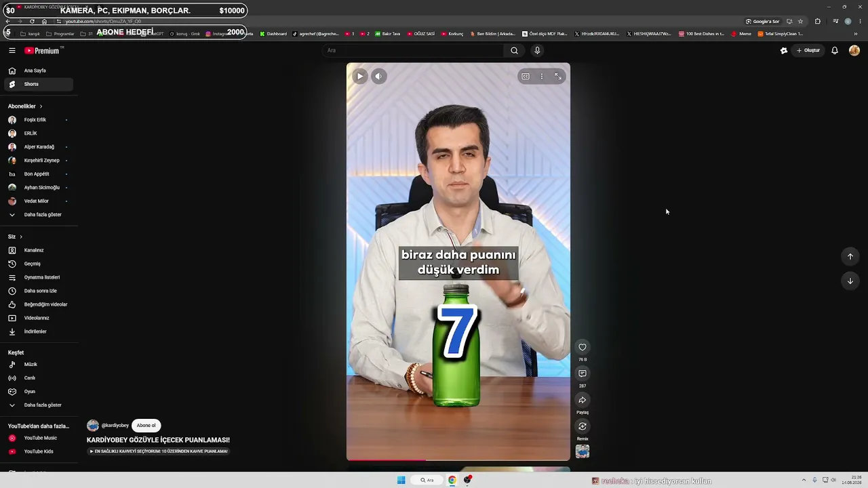Open Chrome from the taskbar
The height and width of the screenshot is (488, 868).
pos(452,481)
